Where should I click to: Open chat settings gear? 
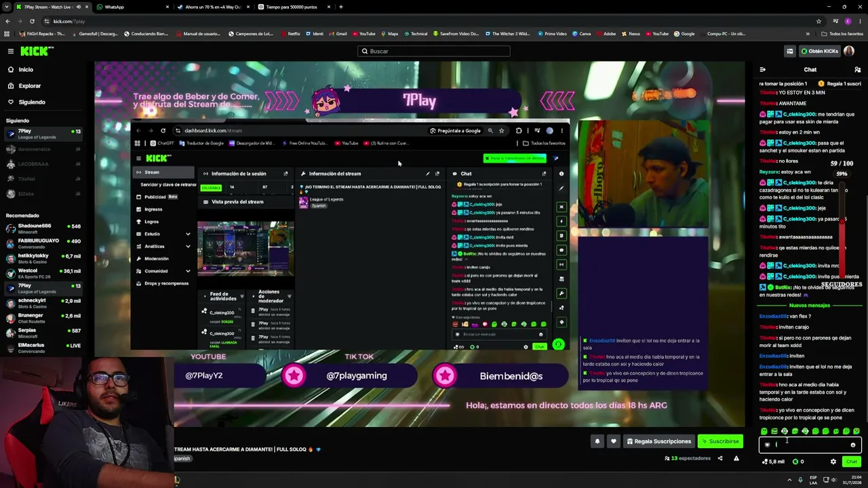click(833, 462)
